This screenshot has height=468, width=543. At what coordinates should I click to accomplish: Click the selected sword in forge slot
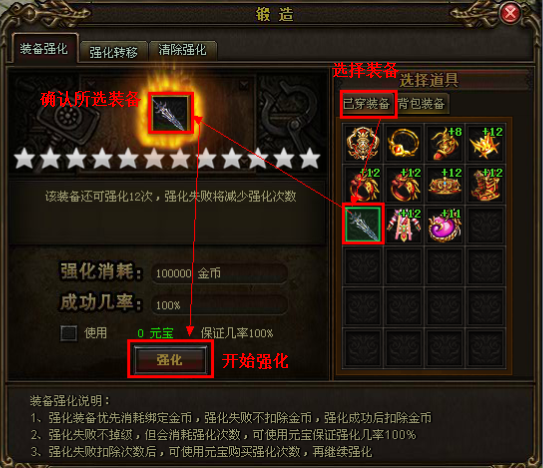[171, 113]
